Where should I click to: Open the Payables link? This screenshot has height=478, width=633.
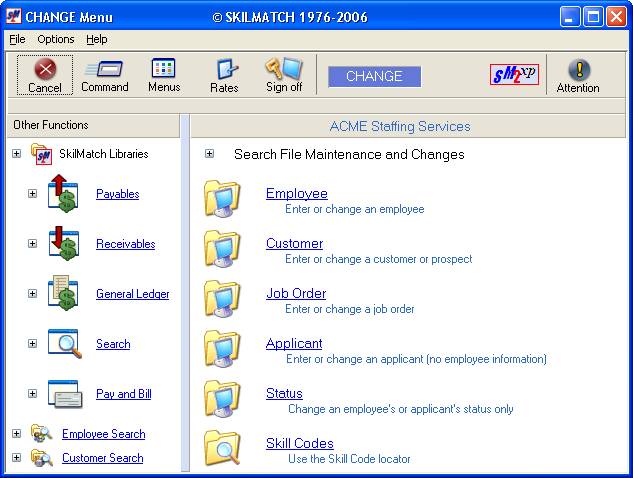(117, 194)
